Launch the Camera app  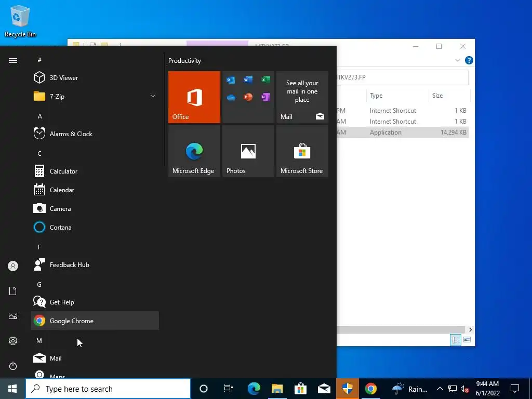pyautogui.click(x=95, y=209)
